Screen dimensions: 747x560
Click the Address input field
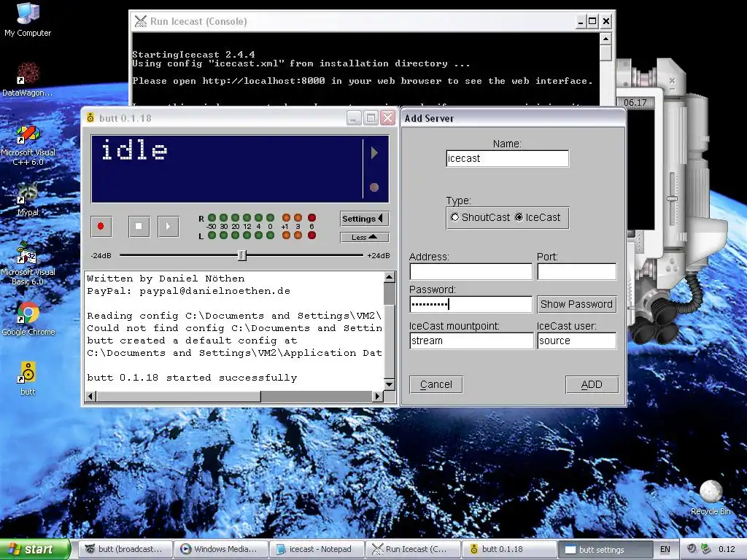[x=471, y=271]
